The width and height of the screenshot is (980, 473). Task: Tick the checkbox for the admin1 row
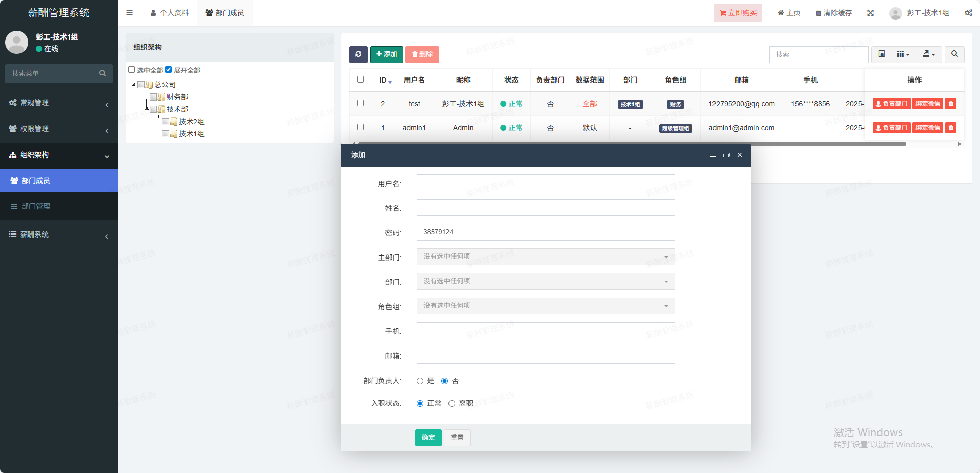coord(361,127)
